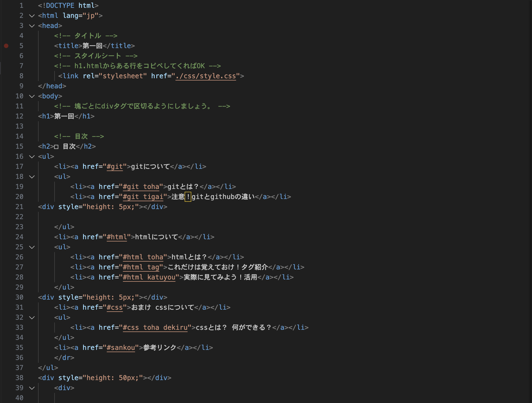This screenshot has height=403, width=532.
Task: Click the #html_katuyou href link
Action: coord(149,277)
